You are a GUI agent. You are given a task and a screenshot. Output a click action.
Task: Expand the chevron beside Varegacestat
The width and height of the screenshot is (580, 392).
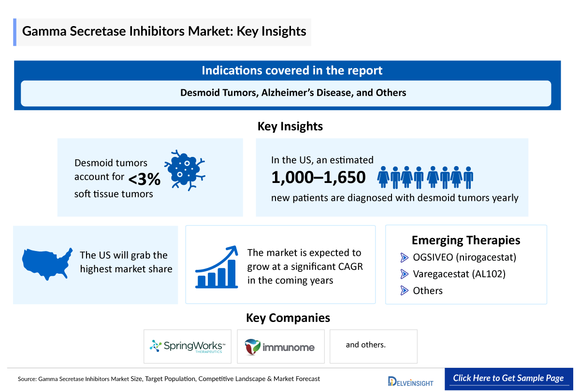[x=405, y=274]
